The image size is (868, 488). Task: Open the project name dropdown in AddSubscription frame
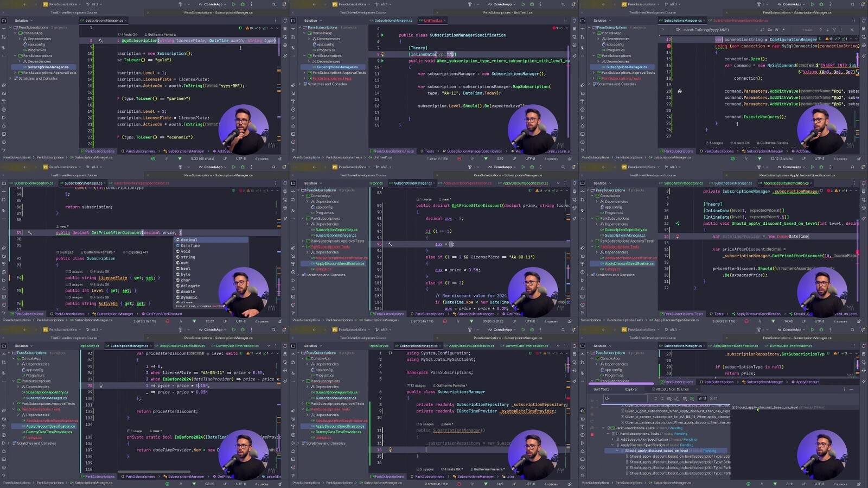[61, 4]
